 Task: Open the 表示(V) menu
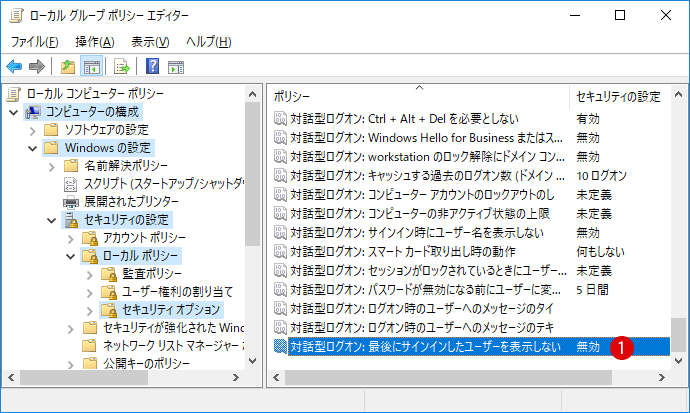pos(150,42)
